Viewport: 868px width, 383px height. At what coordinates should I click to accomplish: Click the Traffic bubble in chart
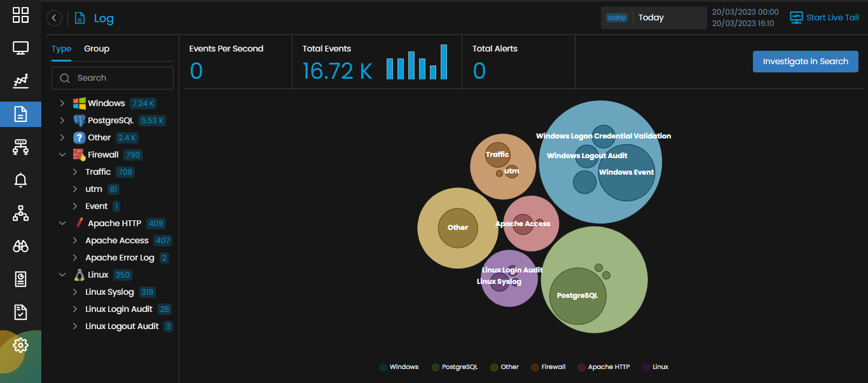[497, 154]
